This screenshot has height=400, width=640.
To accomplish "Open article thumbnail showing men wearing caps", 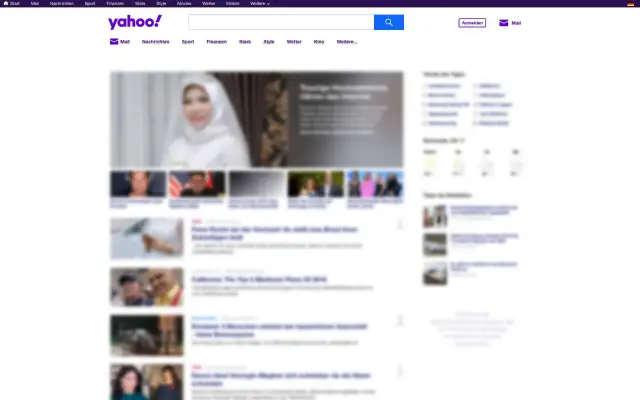I will [147, 287].
